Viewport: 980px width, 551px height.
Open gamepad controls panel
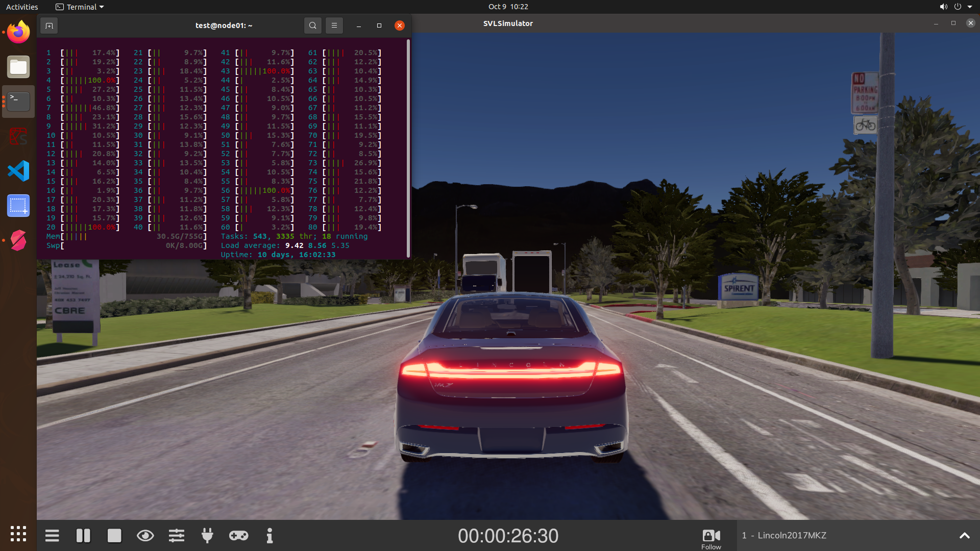pos(238,535)
